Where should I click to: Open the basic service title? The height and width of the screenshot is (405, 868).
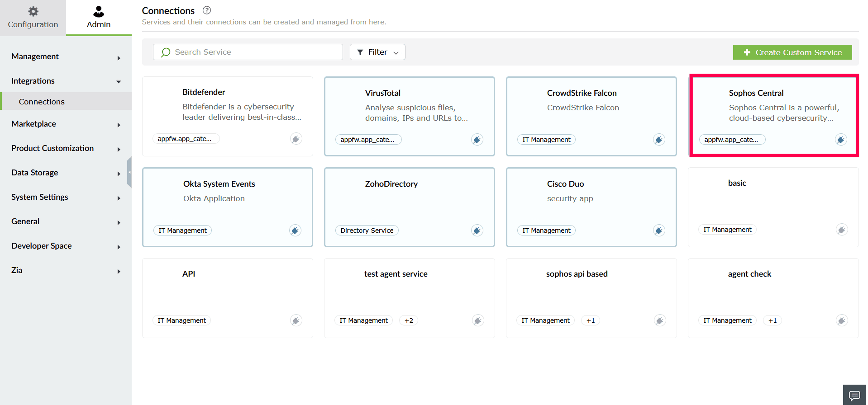[x=737, y=183]
